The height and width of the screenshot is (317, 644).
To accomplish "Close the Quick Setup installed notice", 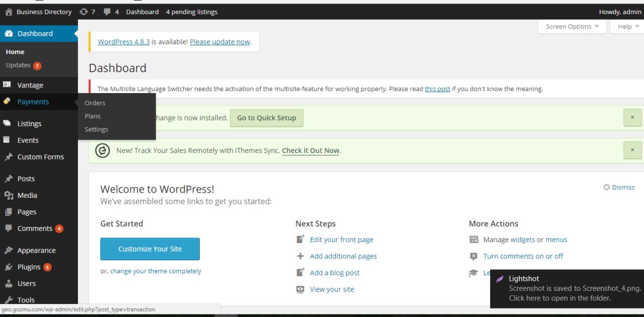I will (632, 118).
